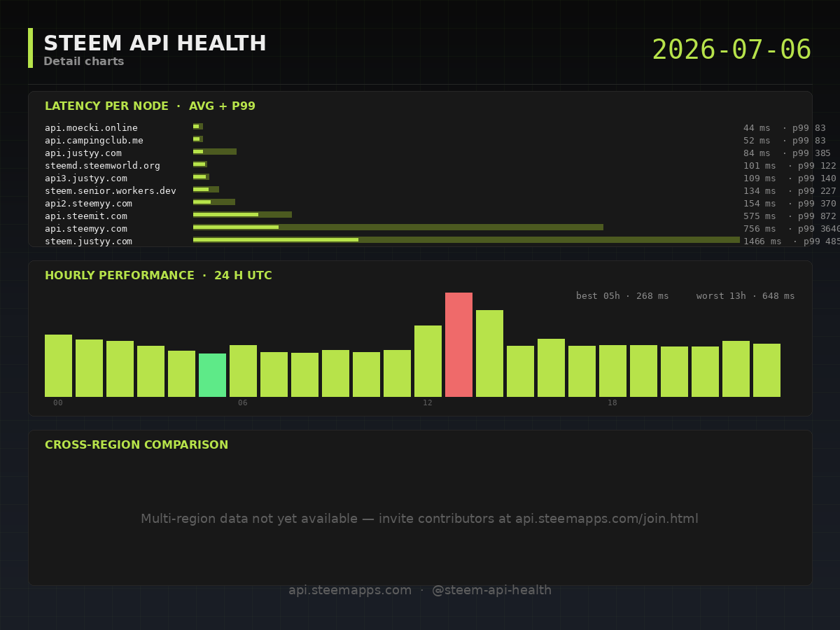Click the hourly bar above the 00 label

pyautogui.click(x=58, y=366)
